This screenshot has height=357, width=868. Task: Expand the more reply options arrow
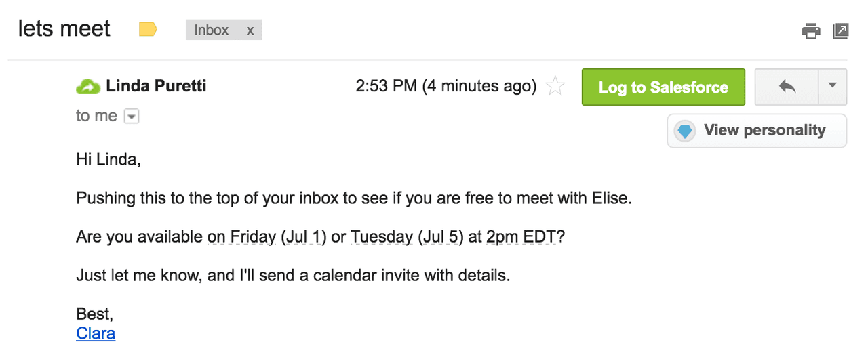point(833,87)
